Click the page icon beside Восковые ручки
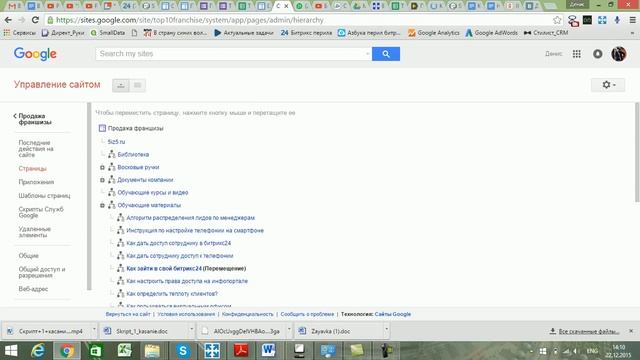Viewport: 640px width, 360px height. pyautogui.click(x=111, y=167)
